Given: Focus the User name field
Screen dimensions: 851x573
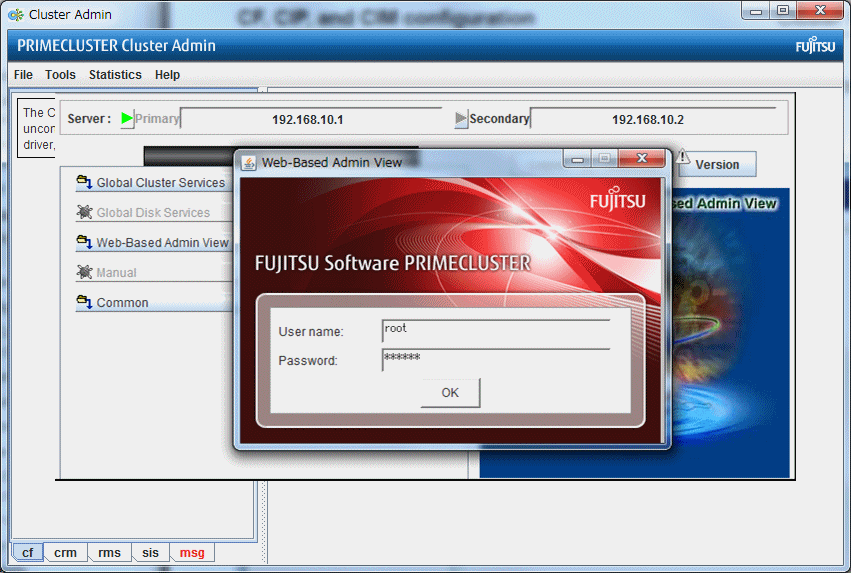Looking at the screenshot, I should [496, 330].
